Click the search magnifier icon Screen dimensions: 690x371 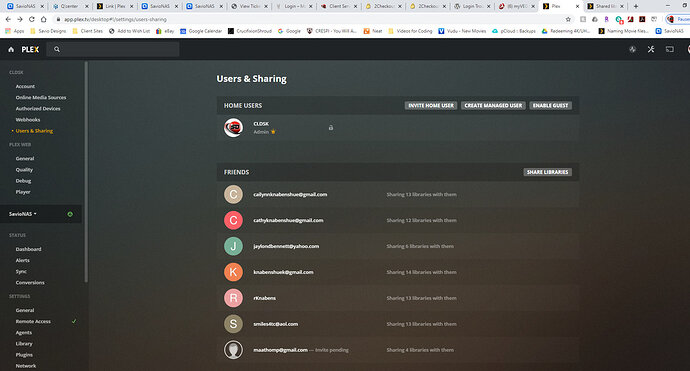[57, 49]
